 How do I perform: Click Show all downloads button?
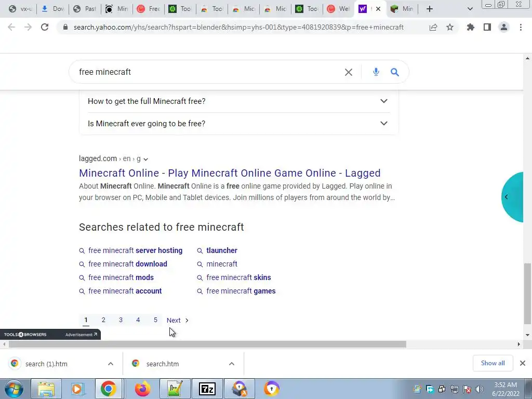coord(493,363)
